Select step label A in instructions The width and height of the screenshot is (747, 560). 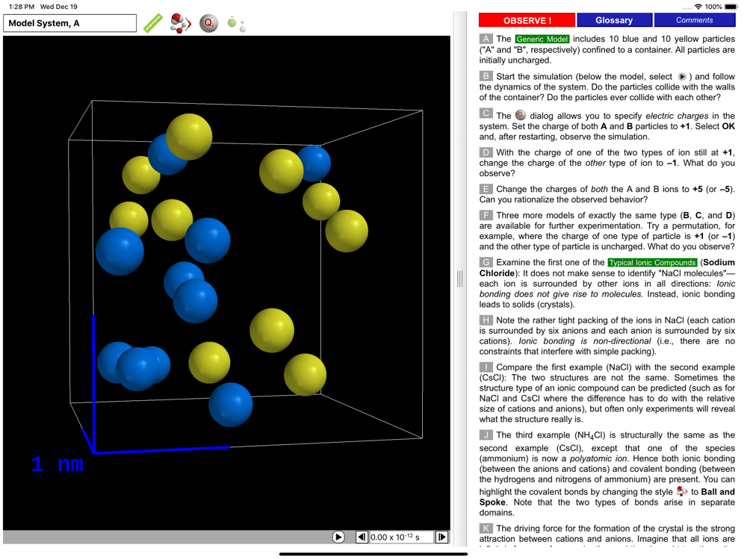click(x=486, y=39)
